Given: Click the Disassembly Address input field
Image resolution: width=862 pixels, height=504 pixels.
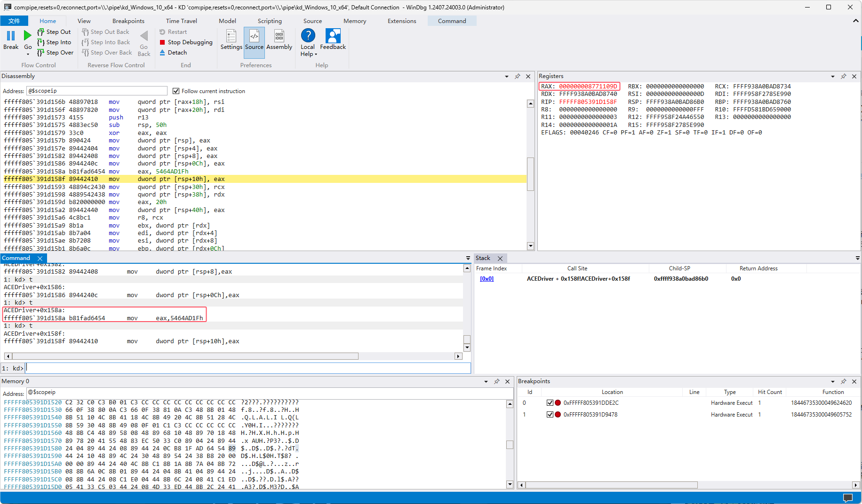Looking at the screenshot, I should click(96, 91).
